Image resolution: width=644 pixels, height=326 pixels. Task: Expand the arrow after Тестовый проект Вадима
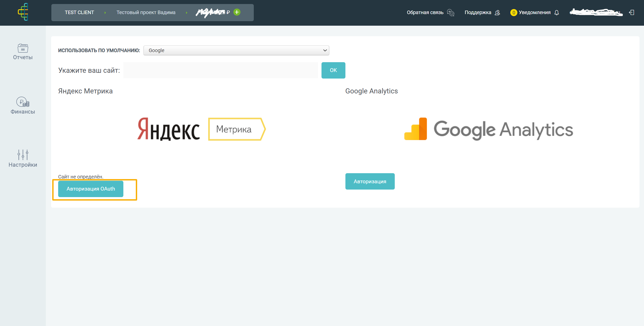click(x=187, y=13)
